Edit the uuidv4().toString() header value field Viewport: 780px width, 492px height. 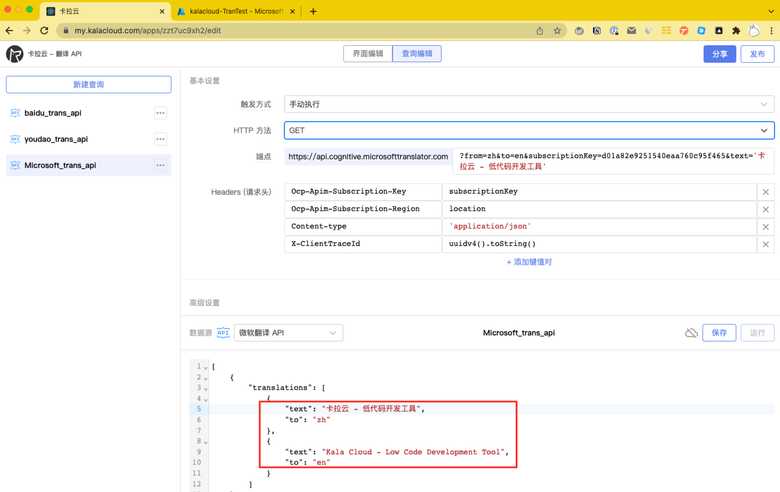pyautogui.click(x=599, y=244)
